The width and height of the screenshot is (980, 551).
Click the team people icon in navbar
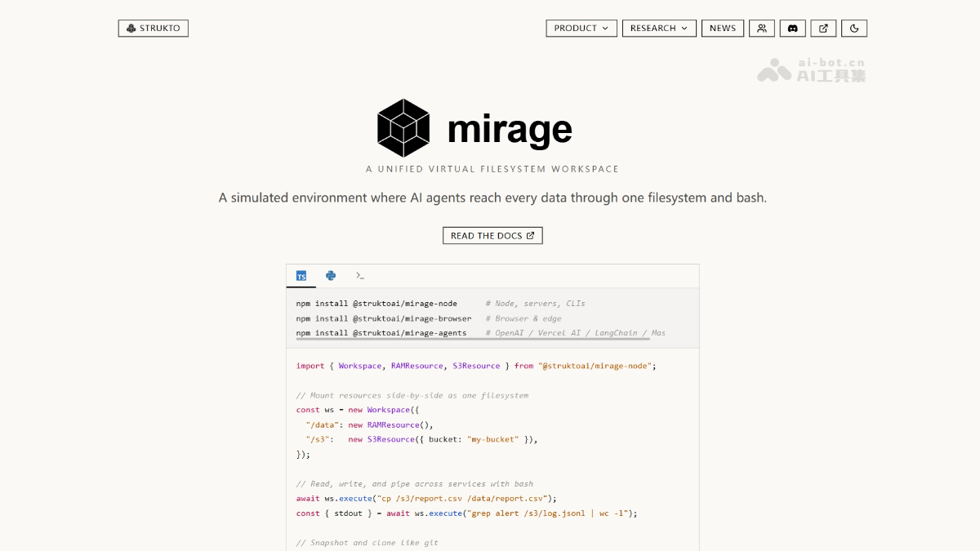[762, 28]
